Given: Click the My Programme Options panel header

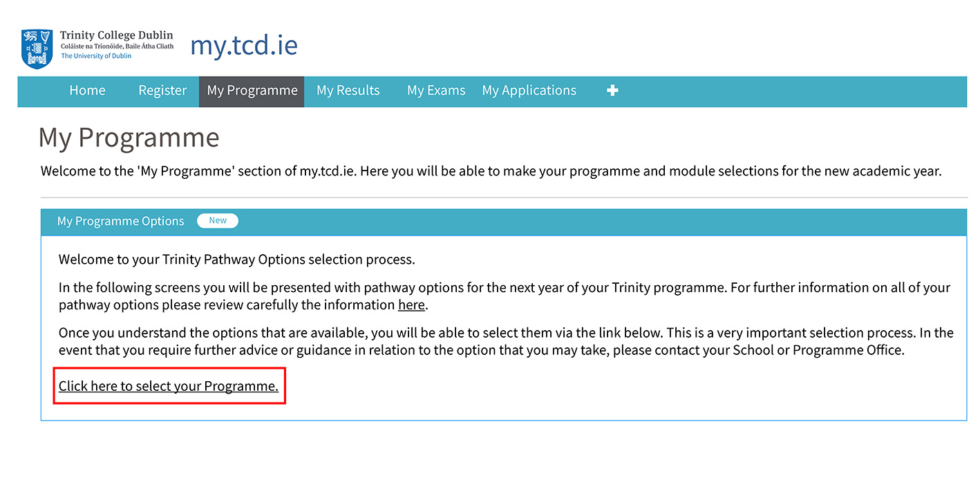Looking at the screenshot, I should [x=503, y=221].
